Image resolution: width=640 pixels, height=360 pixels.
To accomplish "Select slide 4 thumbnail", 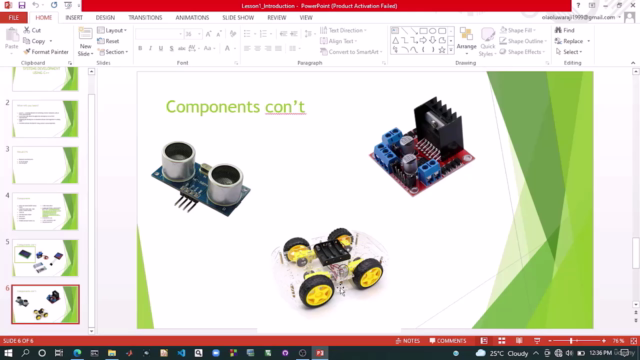I will pos(45,211).
